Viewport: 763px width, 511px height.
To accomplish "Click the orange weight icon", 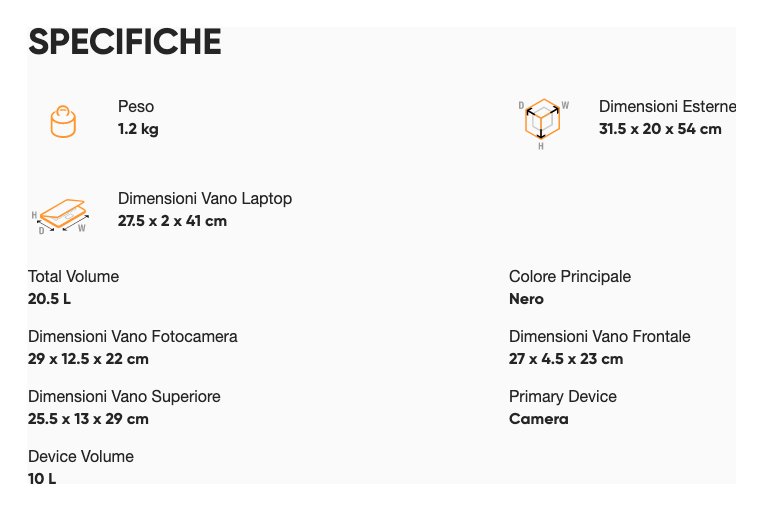I will click(63, 121).
